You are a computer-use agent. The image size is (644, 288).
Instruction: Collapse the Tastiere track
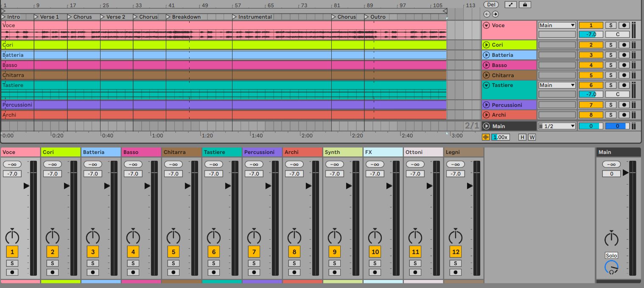coord(487,85)
